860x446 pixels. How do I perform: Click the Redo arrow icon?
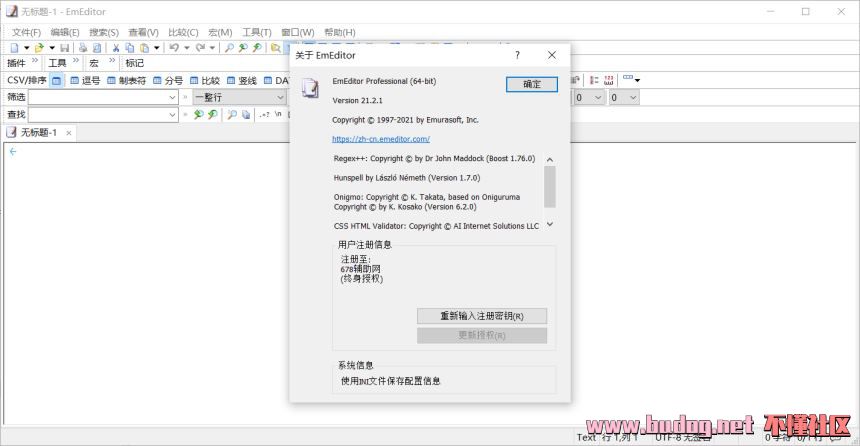(x=200, y=48)
